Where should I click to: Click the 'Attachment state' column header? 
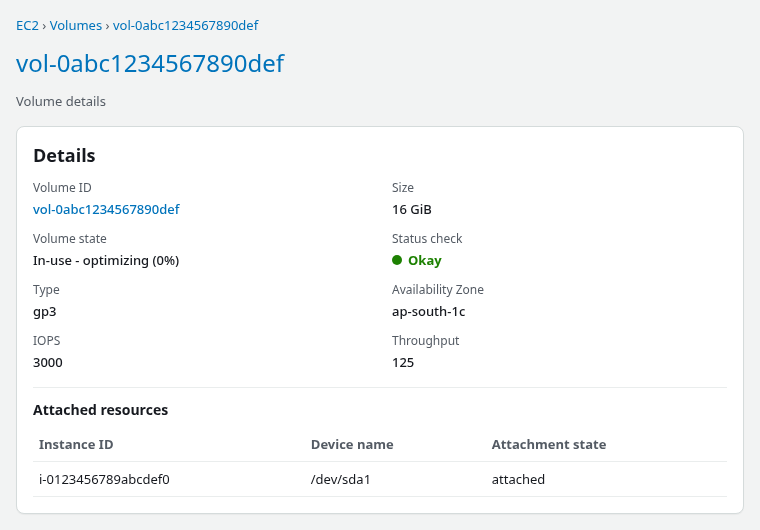[x=549, y=445]
